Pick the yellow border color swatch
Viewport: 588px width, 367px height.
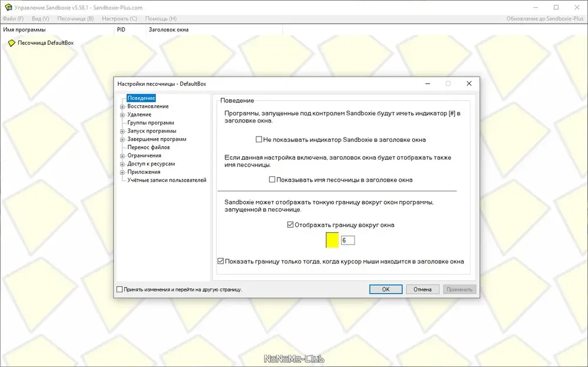(x=332, y=240)
